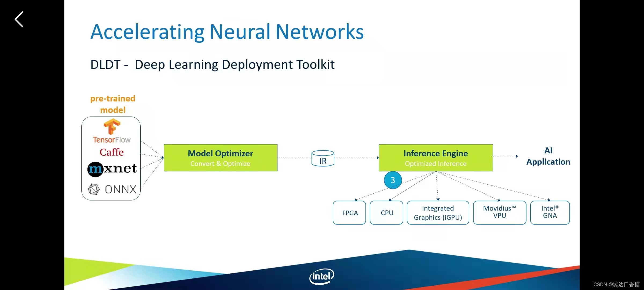This screenshot has height=290, width=644.
Task: Click the integrated Graphics (iGPU) box
Action: (438, 213)
